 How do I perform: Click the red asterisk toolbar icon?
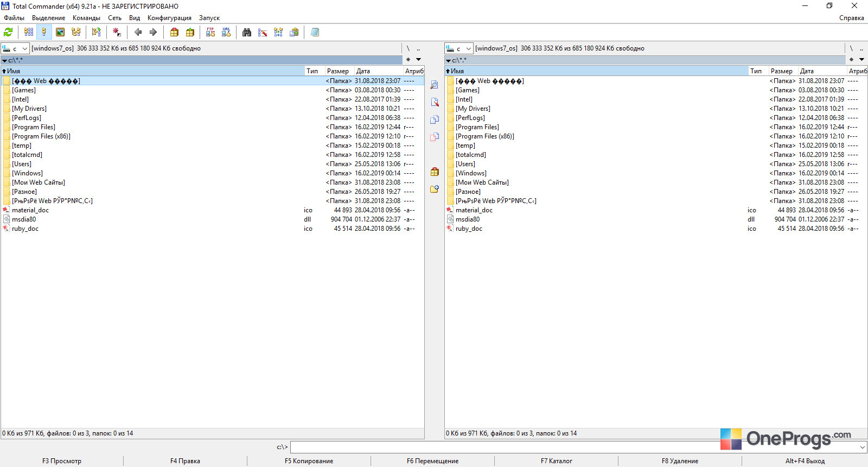tap(117, 32)
